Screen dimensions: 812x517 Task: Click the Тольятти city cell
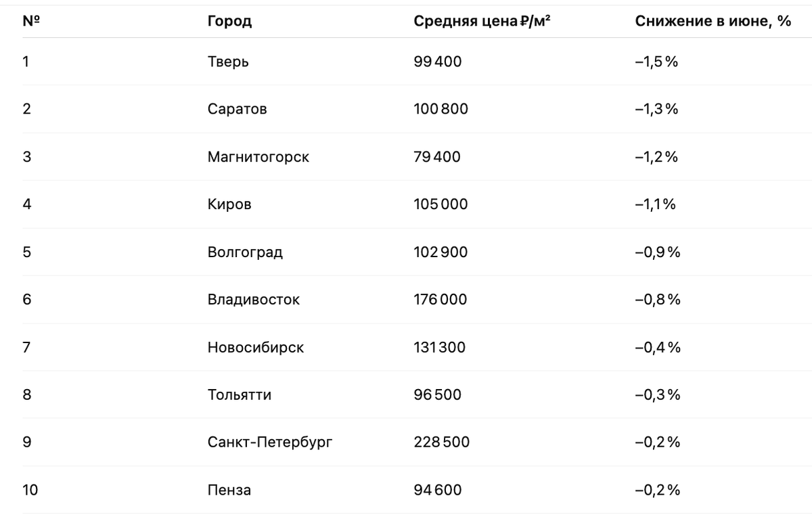pyautogui.click(x=239, y=395)
